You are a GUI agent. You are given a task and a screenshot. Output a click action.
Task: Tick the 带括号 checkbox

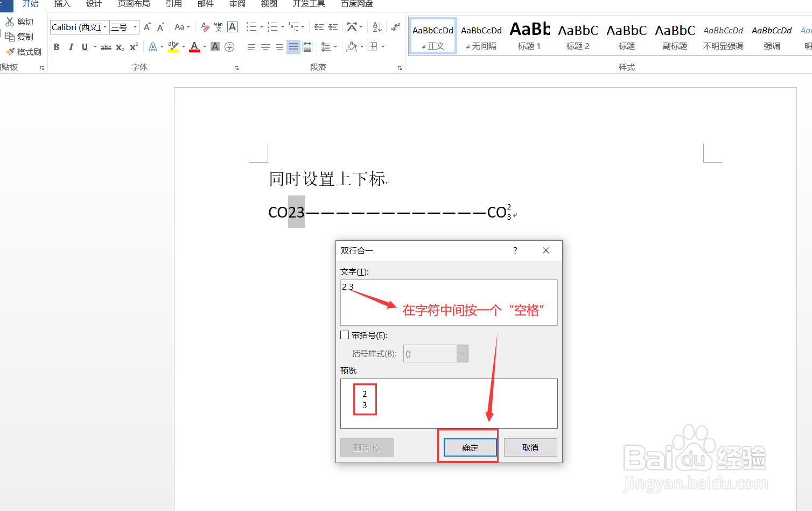[345, 335]
